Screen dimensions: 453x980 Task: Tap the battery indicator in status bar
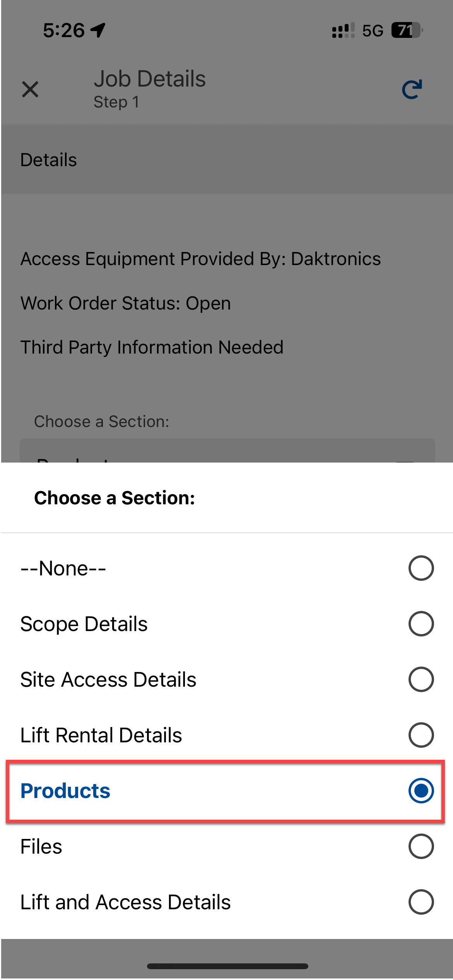[407, 30]
